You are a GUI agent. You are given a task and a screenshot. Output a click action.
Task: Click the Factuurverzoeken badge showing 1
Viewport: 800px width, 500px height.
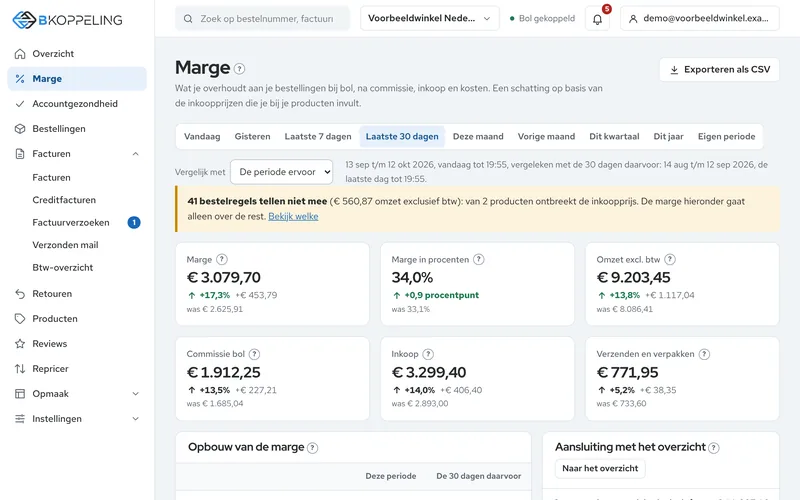(134, 222)
